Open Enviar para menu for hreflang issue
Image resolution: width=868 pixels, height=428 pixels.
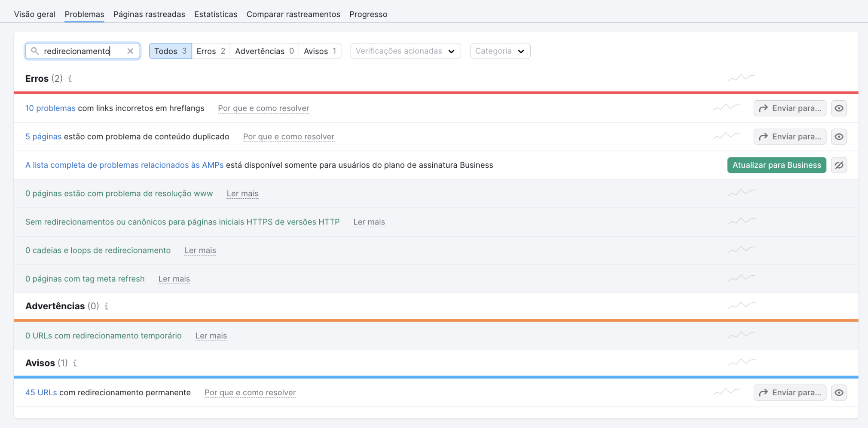(789, 108)
